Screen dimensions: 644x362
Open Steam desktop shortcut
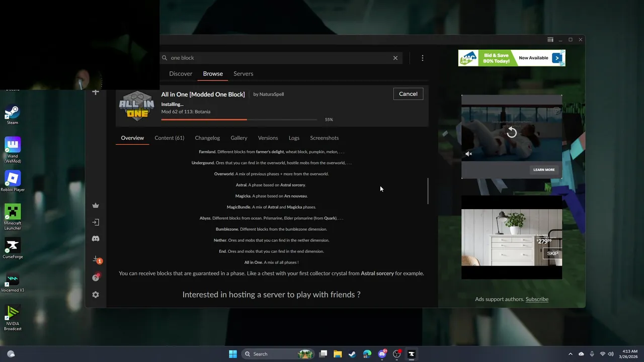tap(13, 115)
